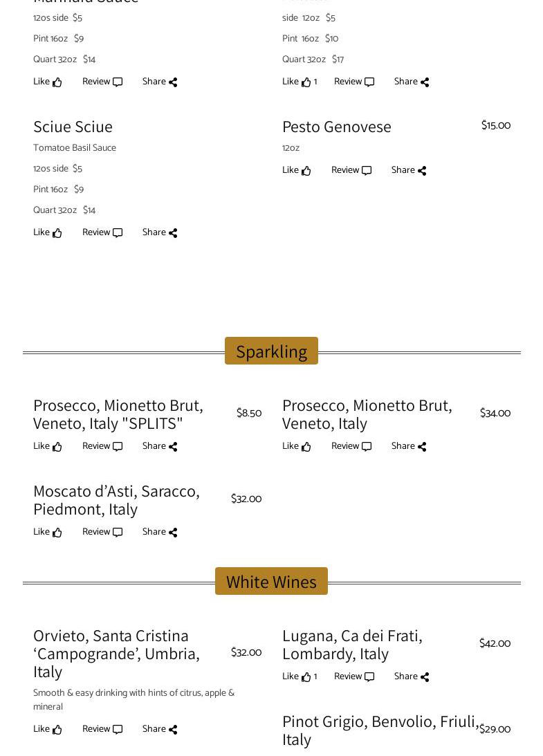
Task: Like the Prosecco Mionetto Brut "SPLITS"
Action: pos(48,447)
